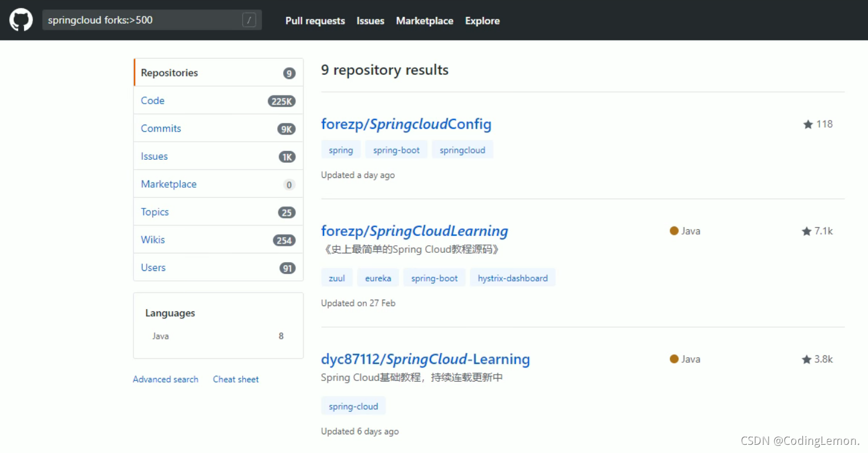This screenshot has height=453, width=868.
Task: Click the slash shortcut icon in search box
Action: tap(249, 20)
